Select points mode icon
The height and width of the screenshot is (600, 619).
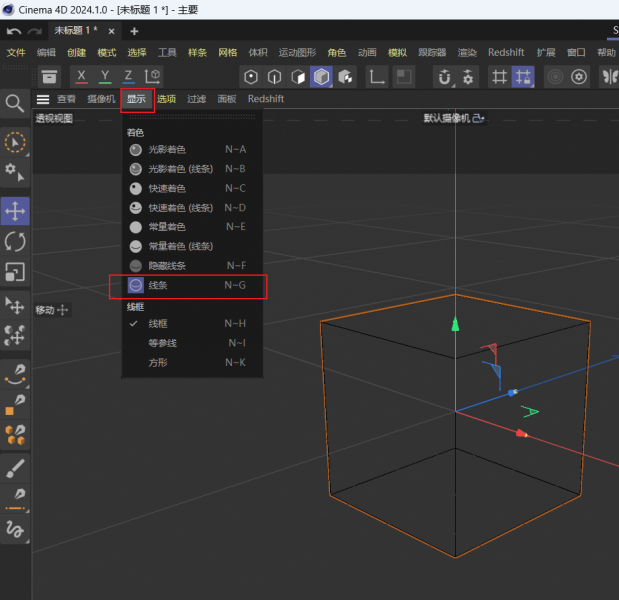coord(251,77)
